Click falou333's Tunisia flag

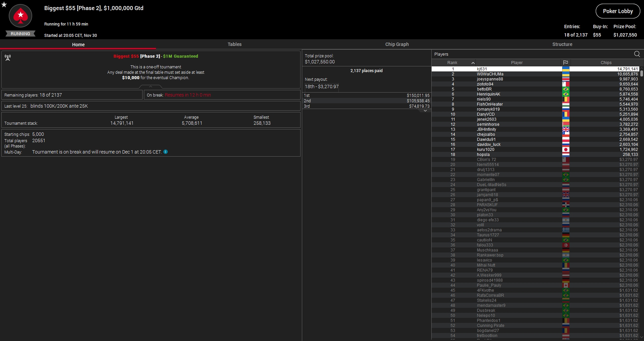[566, 245]
